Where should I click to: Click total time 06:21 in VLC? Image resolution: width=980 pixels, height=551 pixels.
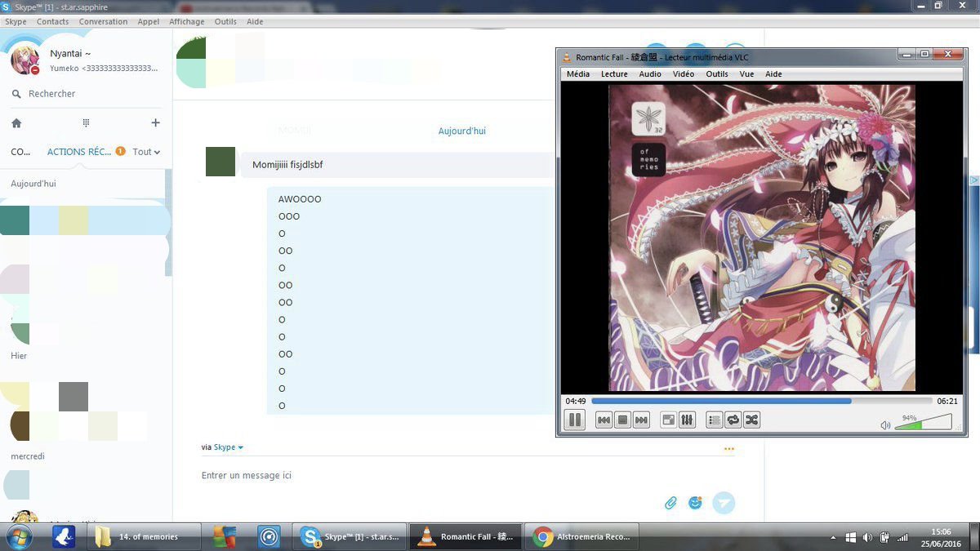947,401
